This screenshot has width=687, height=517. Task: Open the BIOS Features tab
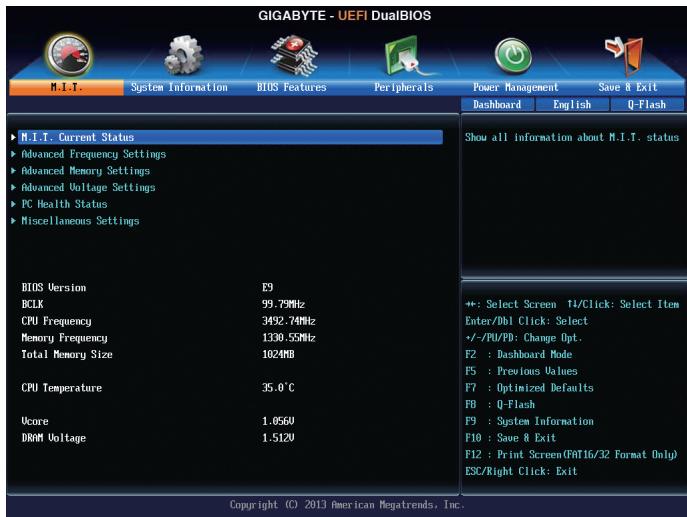pyautogui.click(x=291, y=87)
